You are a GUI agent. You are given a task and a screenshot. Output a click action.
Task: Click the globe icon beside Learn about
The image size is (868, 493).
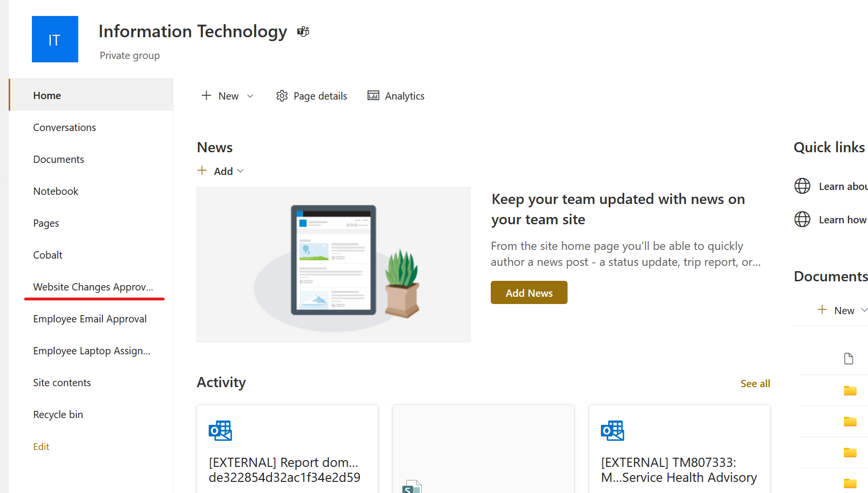pyautogui.click(x=802, y=186)
